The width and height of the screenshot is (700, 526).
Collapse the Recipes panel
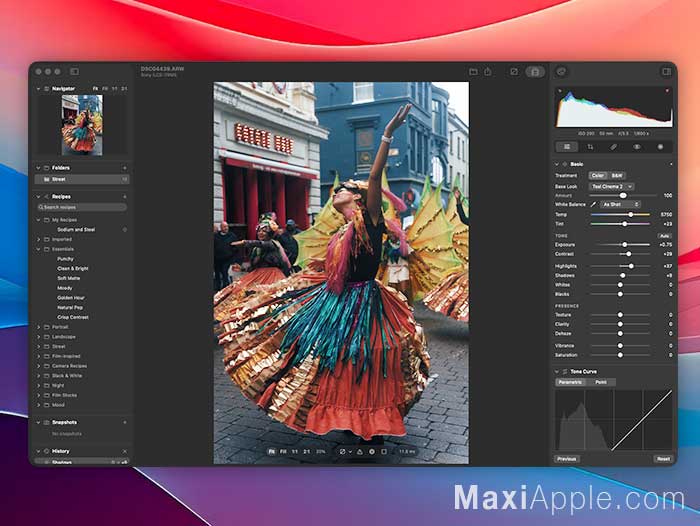[38, 196]
